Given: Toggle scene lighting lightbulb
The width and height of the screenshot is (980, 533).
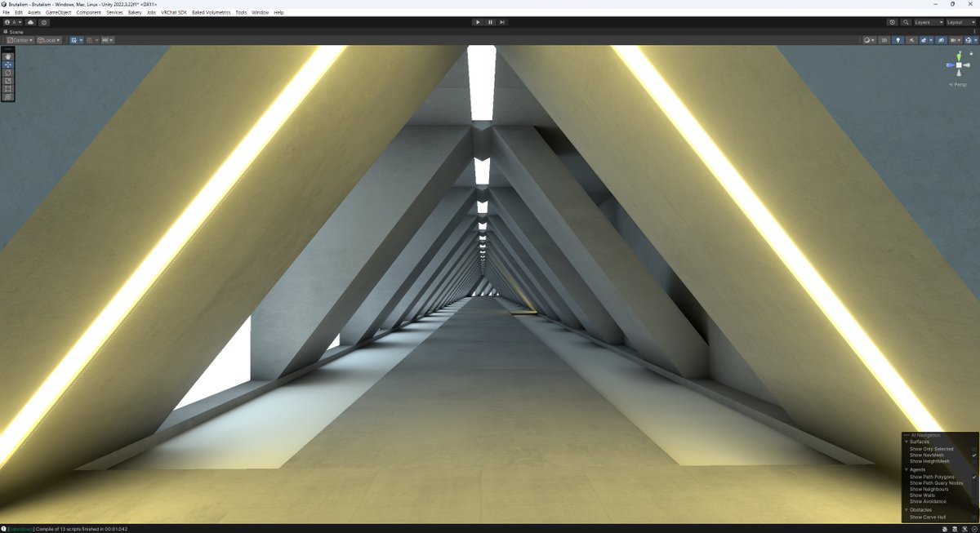Looking at the screenshot, I should 898,40.
